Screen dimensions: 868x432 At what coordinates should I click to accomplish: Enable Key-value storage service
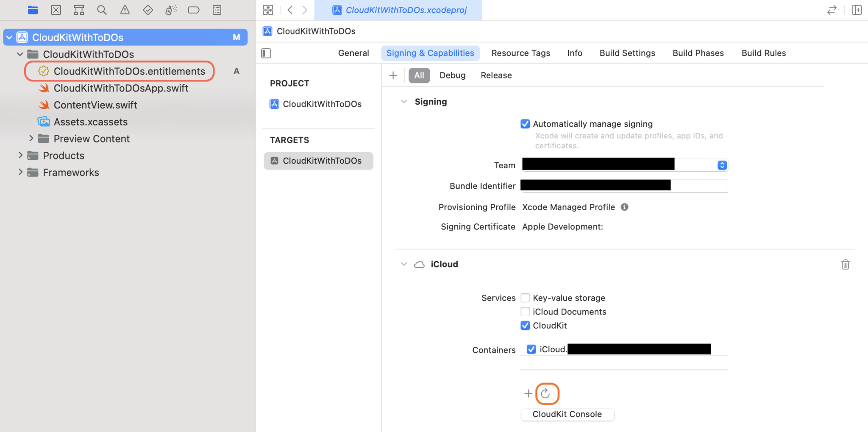point(525,298)
